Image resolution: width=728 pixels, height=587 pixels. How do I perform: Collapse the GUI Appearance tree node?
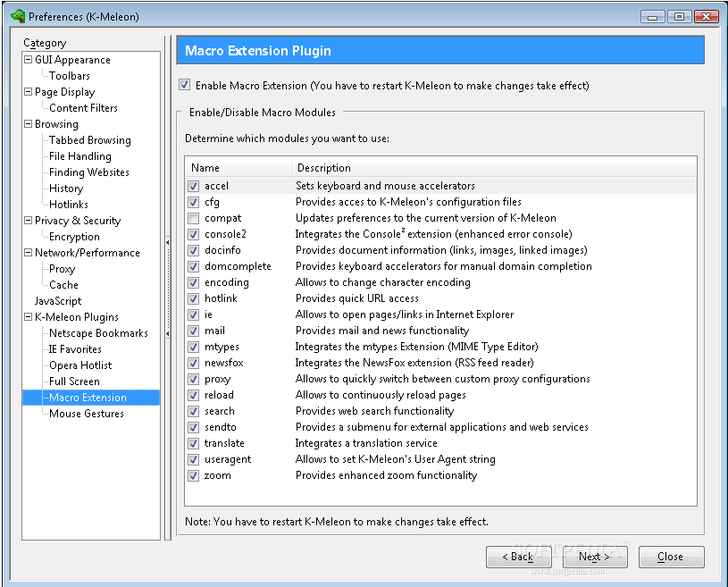point(29,60)
